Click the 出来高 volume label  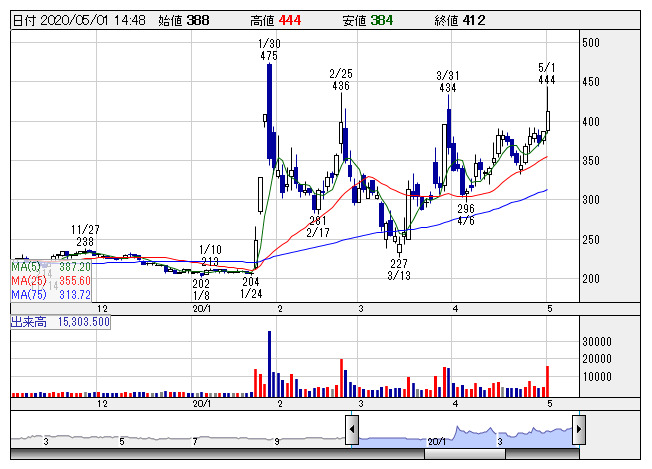[29, 322]
